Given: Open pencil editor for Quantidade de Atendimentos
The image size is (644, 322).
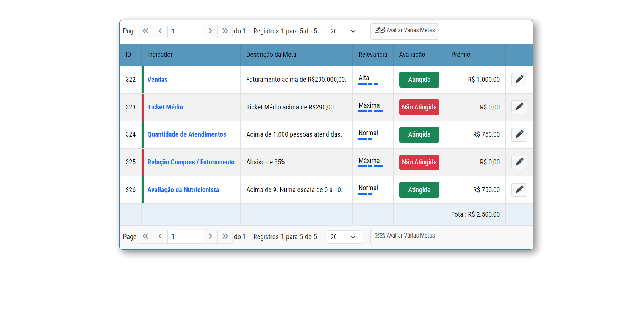Looking at the screenshot, I should tap(519, 134).
